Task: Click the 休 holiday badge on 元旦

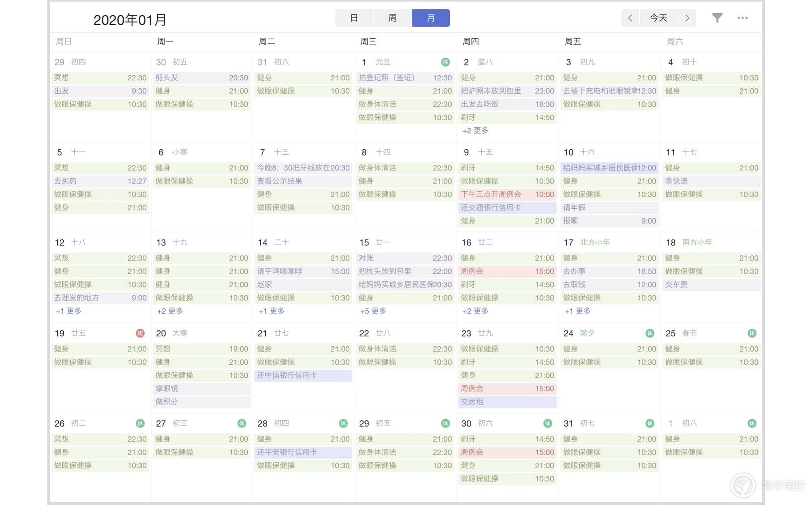Action: [445, 62]
